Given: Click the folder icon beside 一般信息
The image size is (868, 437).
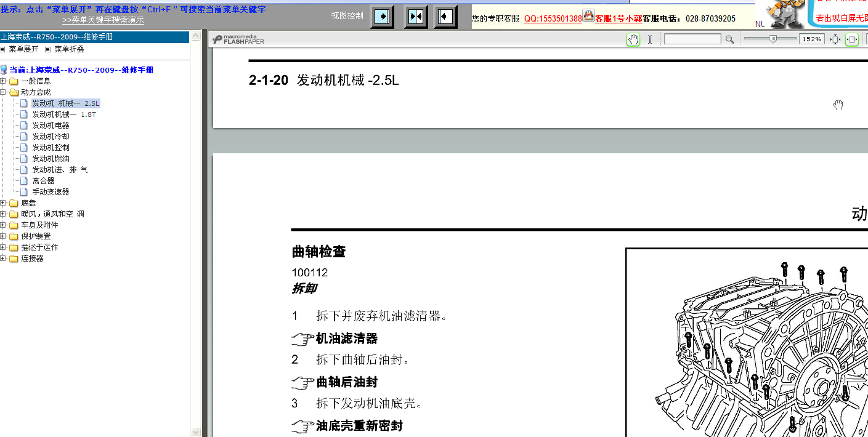Looking at the screenshot, I should [14, 81].
